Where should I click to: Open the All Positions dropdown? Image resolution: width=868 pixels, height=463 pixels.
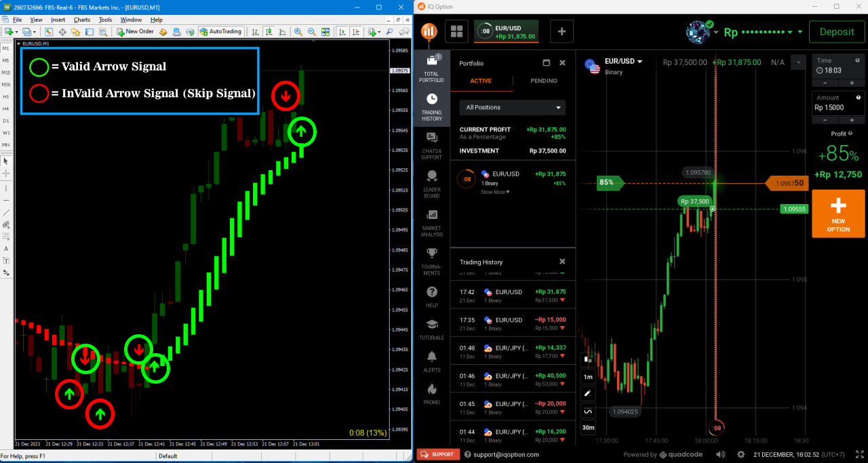coord(513,107)
